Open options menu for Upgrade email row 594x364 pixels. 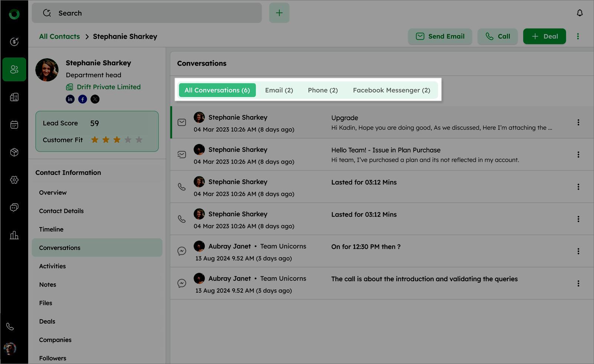(x=578, y=122)
